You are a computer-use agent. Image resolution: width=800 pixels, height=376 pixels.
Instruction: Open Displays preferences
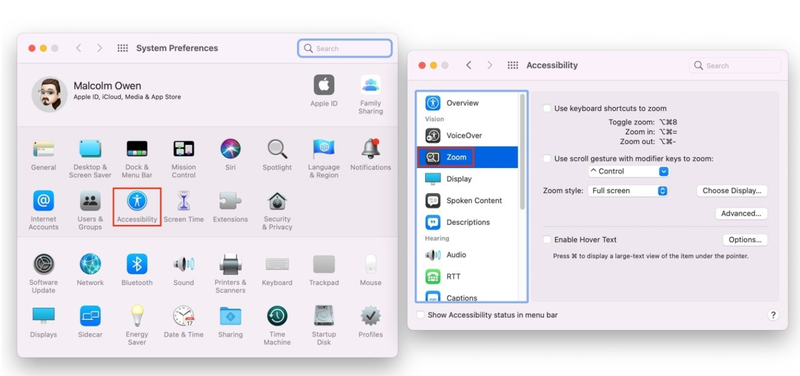click(x=43, y=316)
